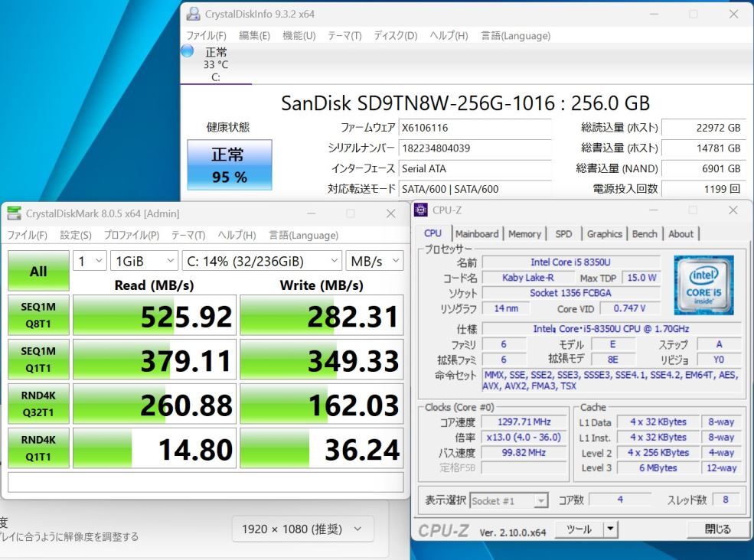
Task: Click the transfer mode field SATA/600 | SATA/600
Action: click(x=475, y=189)
